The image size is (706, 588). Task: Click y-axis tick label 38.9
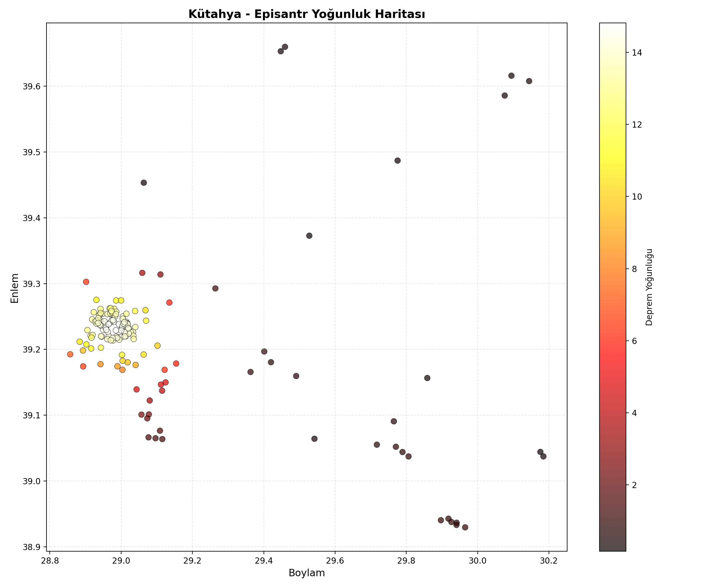[32, 547]
